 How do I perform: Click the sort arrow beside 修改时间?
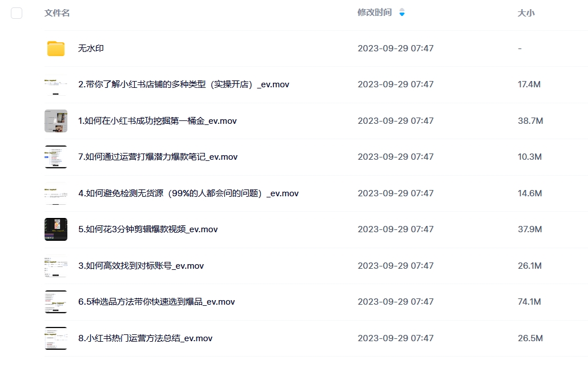402,13
